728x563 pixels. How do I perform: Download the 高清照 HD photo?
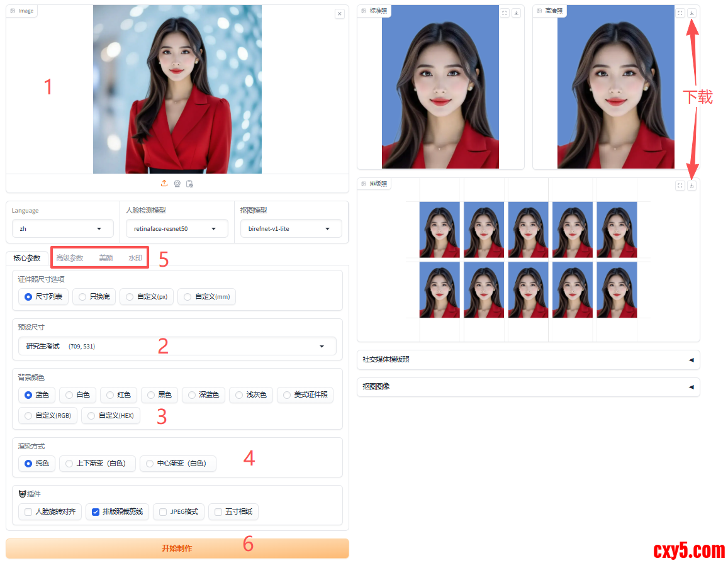(x=692, y=13)
